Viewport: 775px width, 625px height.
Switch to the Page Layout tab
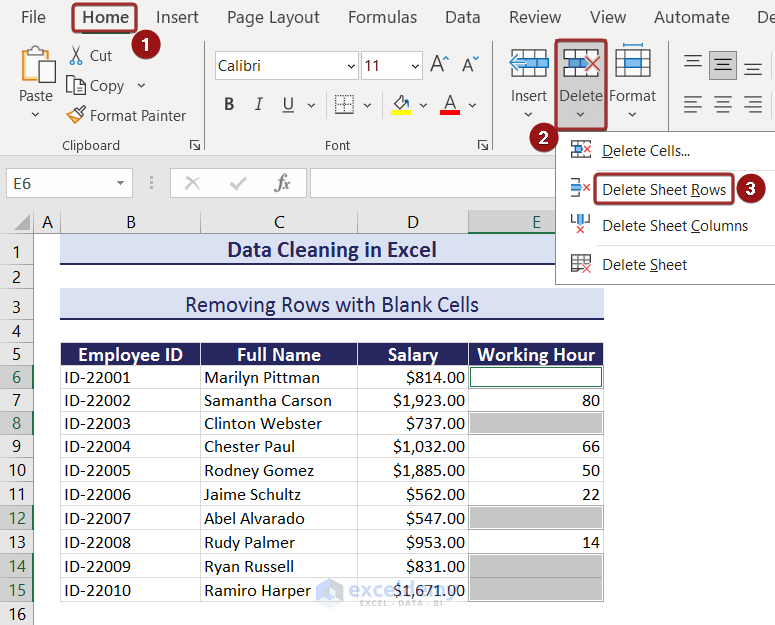coord(273,17)
